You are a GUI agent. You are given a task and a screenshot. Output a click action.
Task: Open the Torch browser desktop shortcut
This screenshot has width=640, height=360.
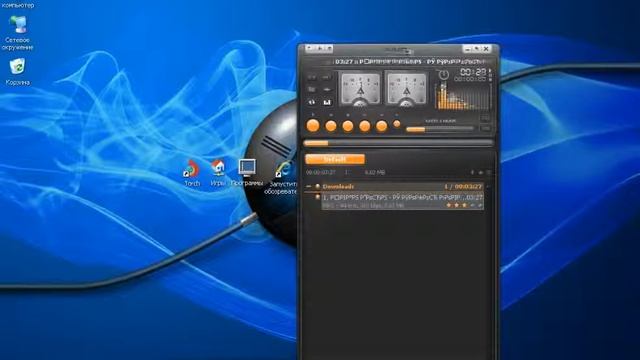[192, 173]
